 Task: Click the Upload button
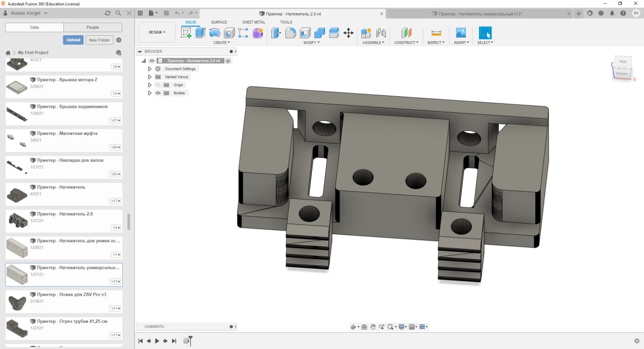(73, 40)
